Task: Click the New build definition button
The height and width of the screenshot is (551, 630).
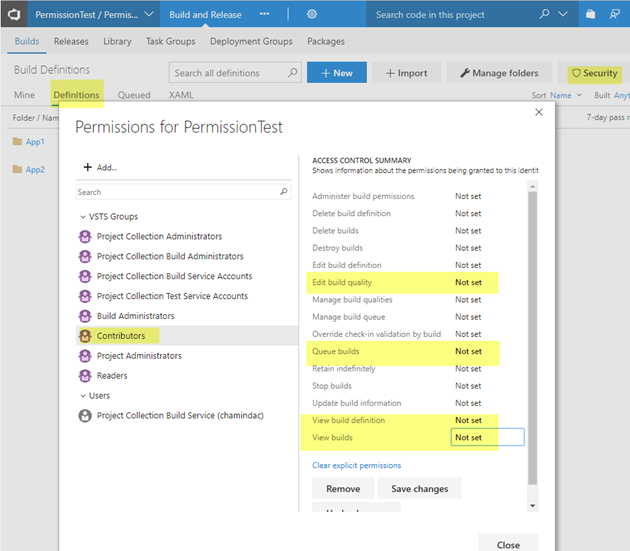Action: tap(337, 72)
